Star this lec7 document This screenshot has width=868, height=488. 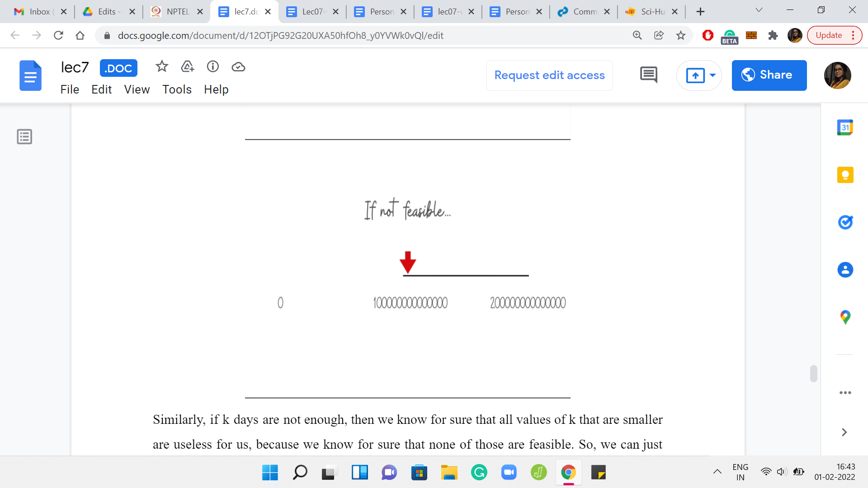[x=161, y=67]
